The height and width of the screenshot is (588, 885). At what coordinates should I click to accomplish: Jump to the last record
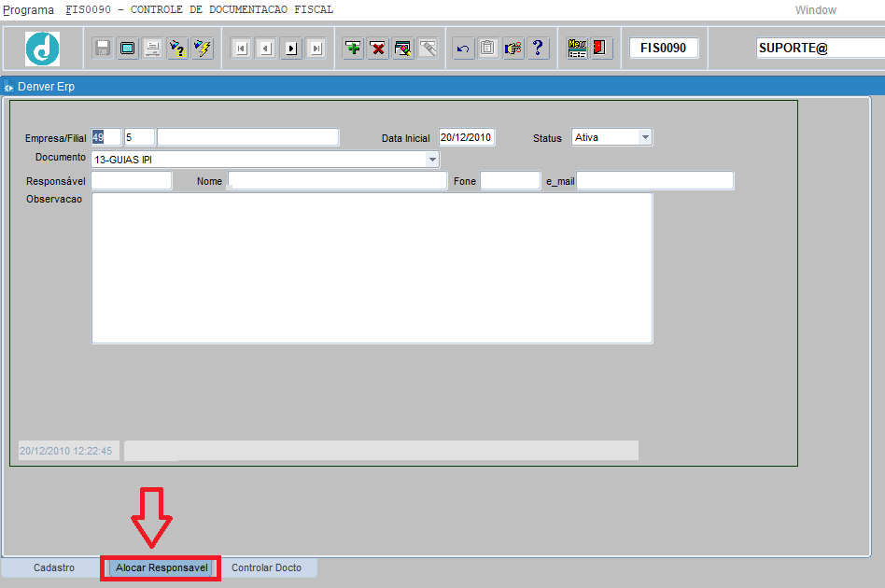tap(316, 49)
